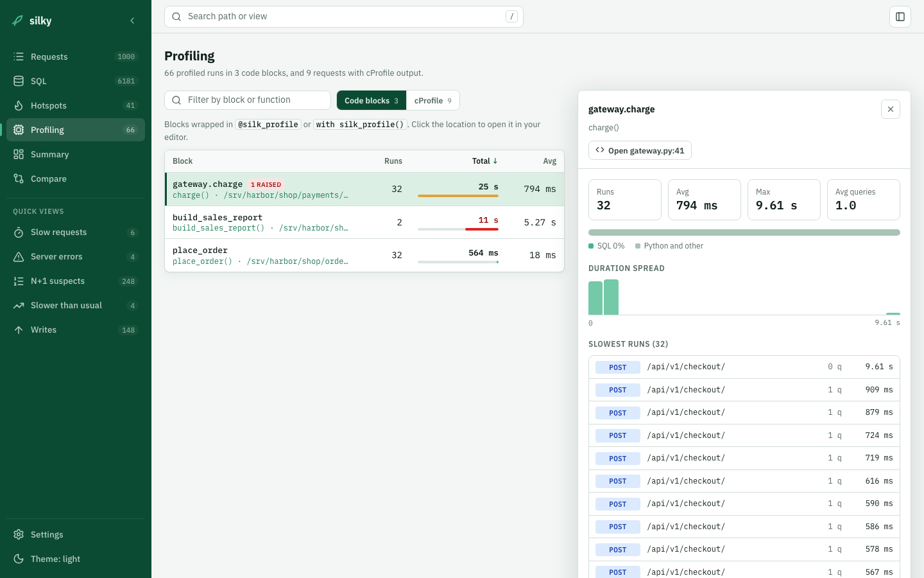Open the 9.61 s slowest checkout run
This screenshot has width=924, height=578.
[x=744, y=367]
